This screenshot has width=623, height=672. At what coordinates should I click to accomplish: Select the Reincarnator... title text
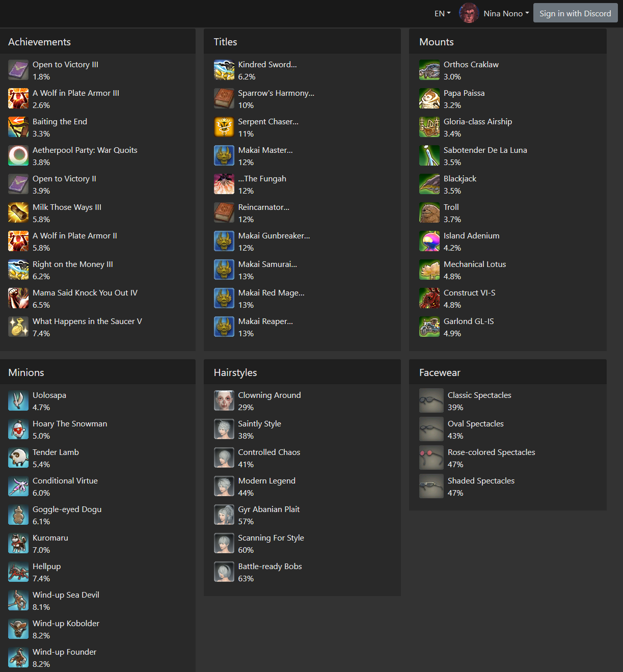[x=264, y=207]
